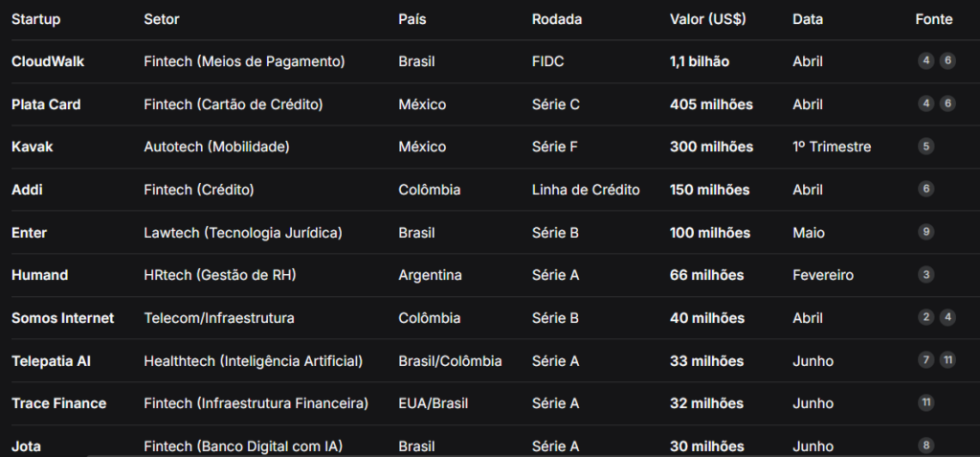
Task: Open source badge 4 in the CloudWalk row
Action: pyautogui.click(x=926, y=60)
